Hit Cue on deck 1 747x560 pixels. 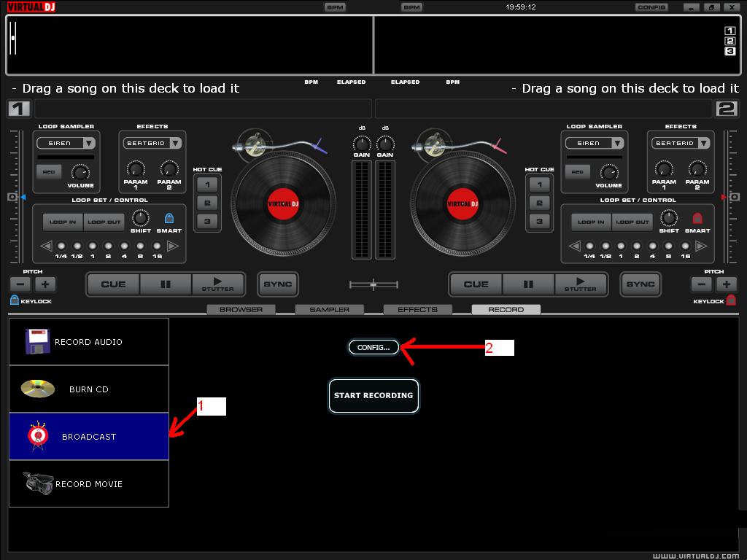click(113, 284)
